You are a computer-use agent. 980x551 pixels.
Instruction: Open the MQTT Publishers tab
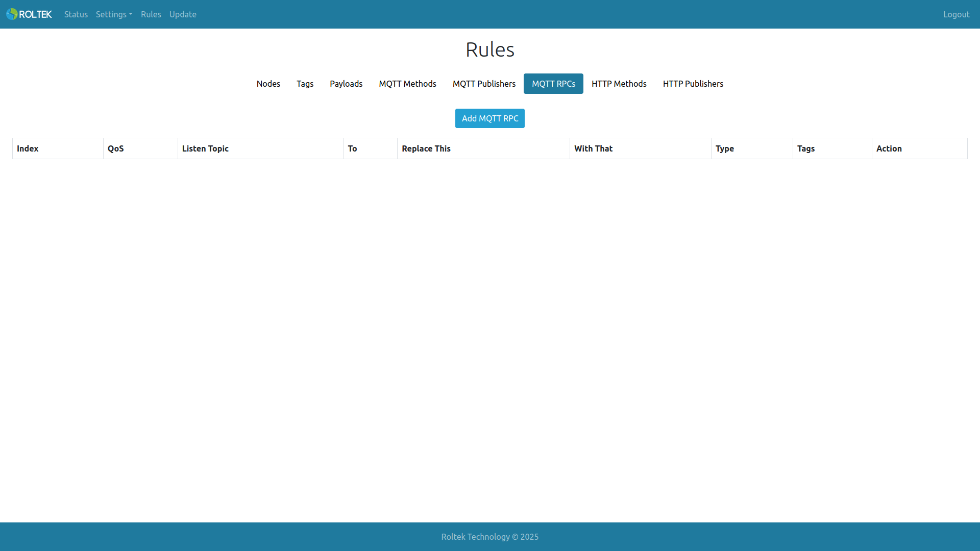[484, 84]
